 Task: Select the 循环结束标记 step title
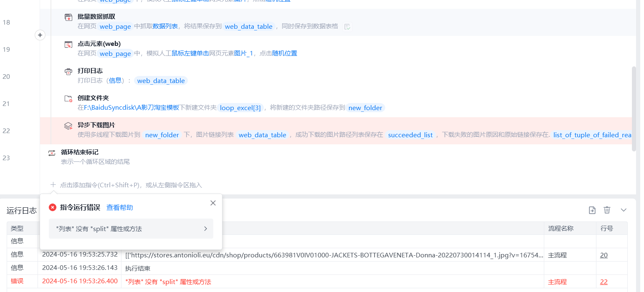[x=80, y=152]
